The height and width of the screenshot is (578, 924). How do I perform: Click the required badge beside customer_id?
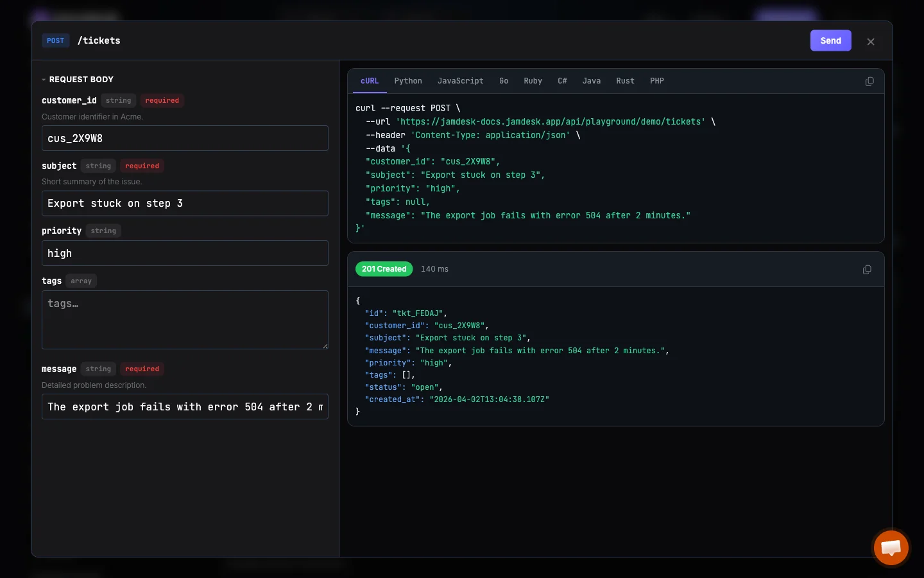[162, 100]
